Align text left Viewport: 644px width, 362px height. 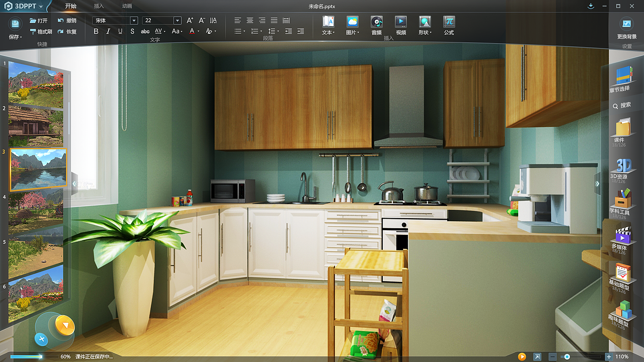point(237,21)
